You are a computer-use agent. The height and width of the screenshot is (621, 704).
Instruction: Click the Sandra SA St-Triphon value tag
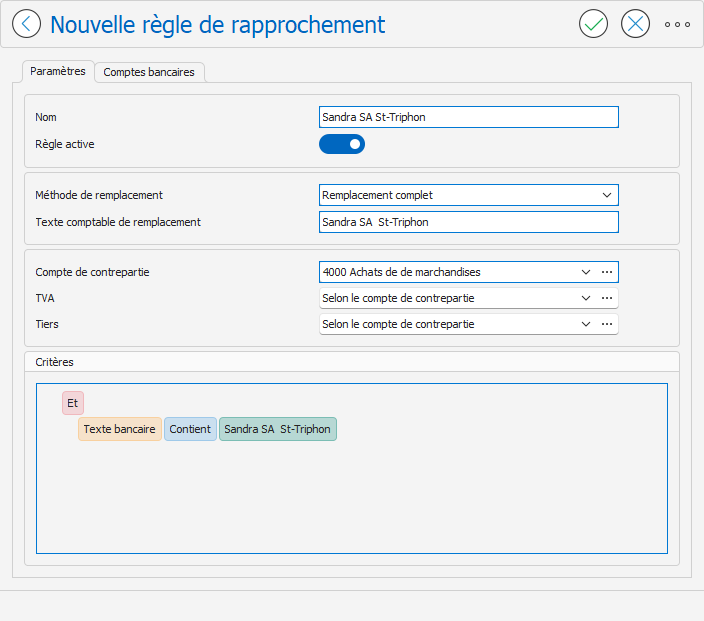click(277, 429)
